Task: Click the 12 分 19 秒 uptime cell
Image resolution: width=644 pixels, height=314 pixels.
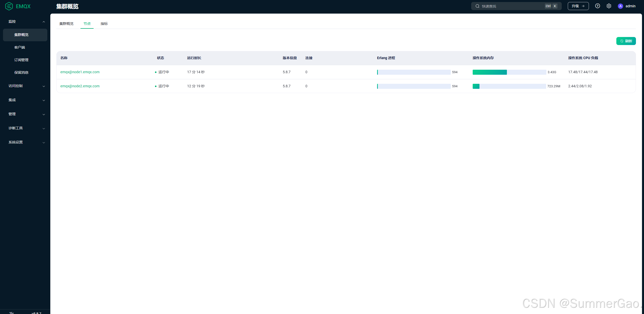Action: (x=196, y=86)
